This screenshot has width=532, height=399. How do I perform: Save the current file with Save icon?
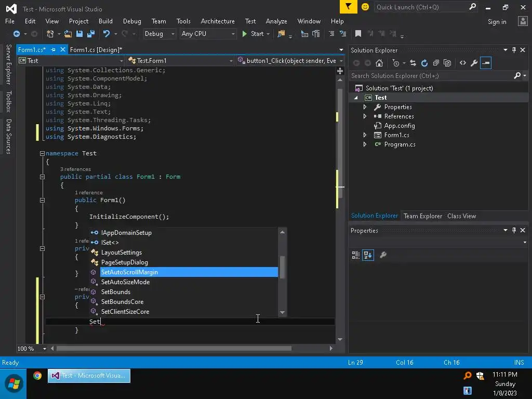[x=79, y=34]
